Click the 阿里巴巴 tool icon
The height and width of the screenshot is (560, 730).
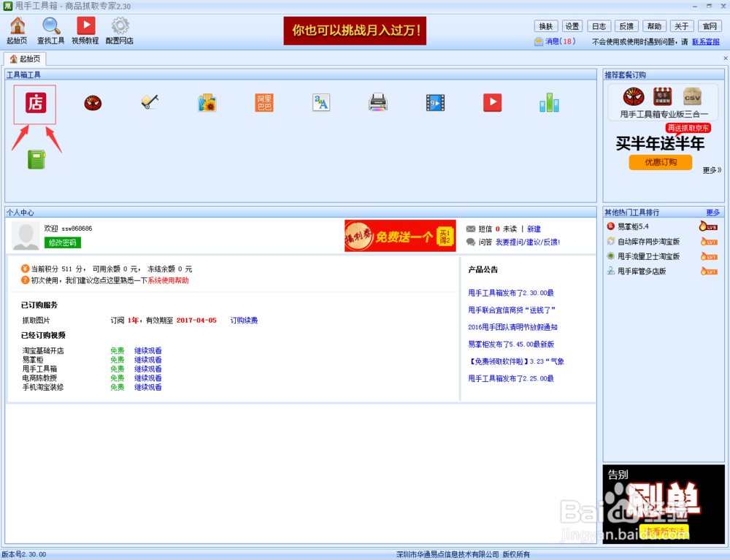coord(264,102)
